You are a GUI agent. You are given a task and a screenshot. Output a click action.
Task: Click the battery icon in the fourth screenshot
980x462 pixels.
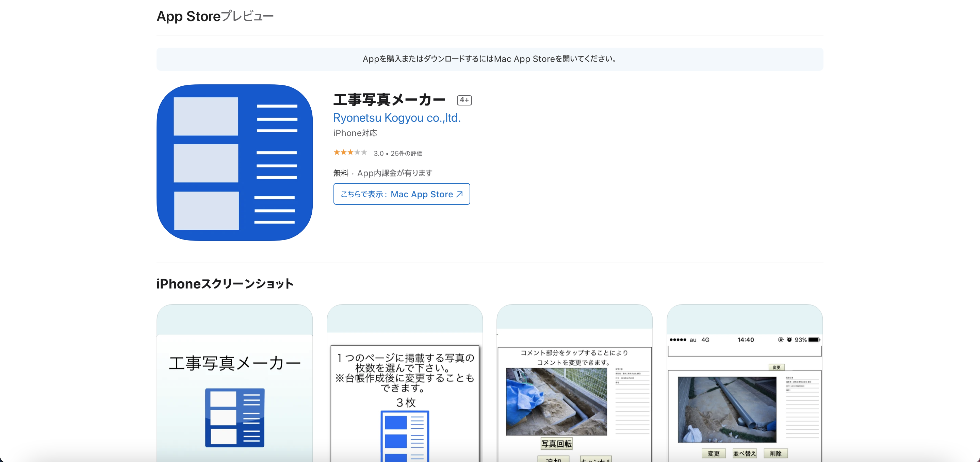[x=814, y=340]
